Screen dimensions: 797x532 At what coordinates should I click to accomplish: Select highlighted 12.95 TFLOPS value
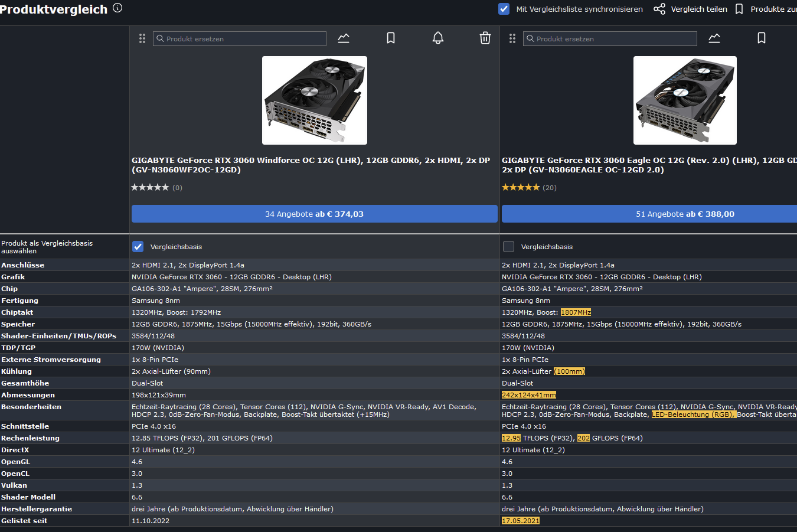[x=511, y=438]
